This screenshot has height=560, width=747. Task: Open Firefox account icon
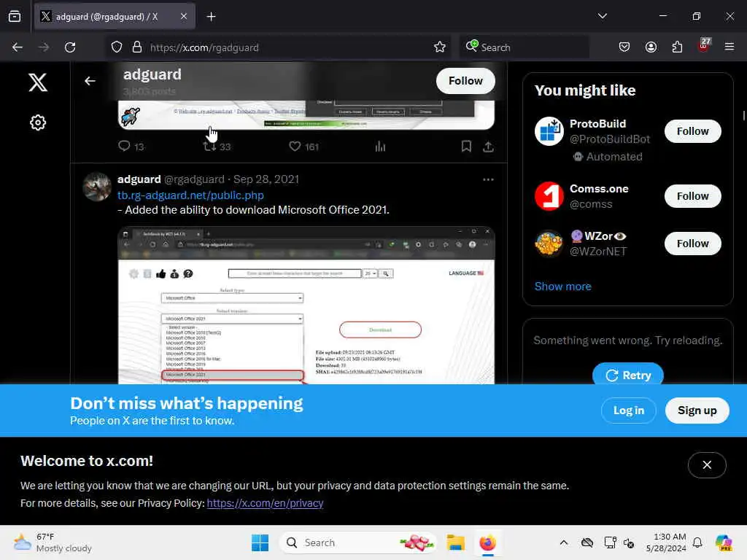651,47
